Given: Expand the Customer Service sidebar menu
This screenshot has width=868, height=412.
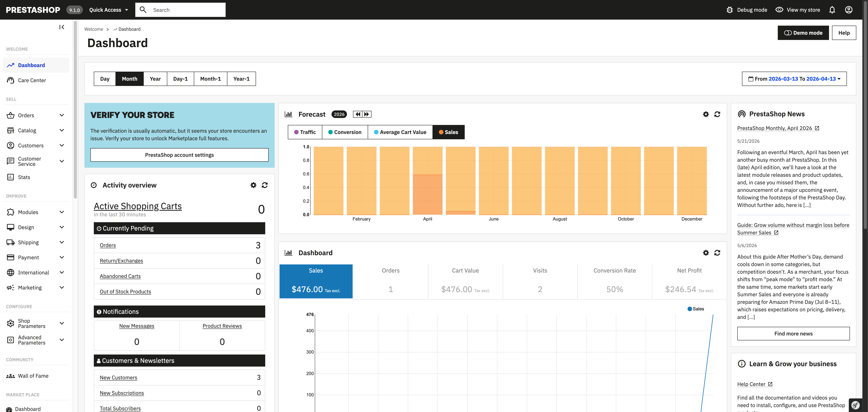Looking at the screenshot, I should 62,161.
